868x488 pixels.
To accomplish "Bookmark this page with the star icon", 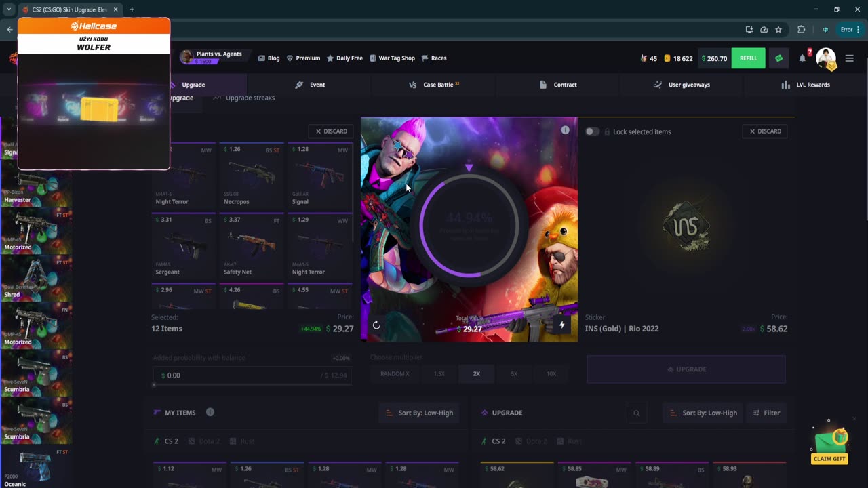I will pyautogui.click(x=778, y=30).
